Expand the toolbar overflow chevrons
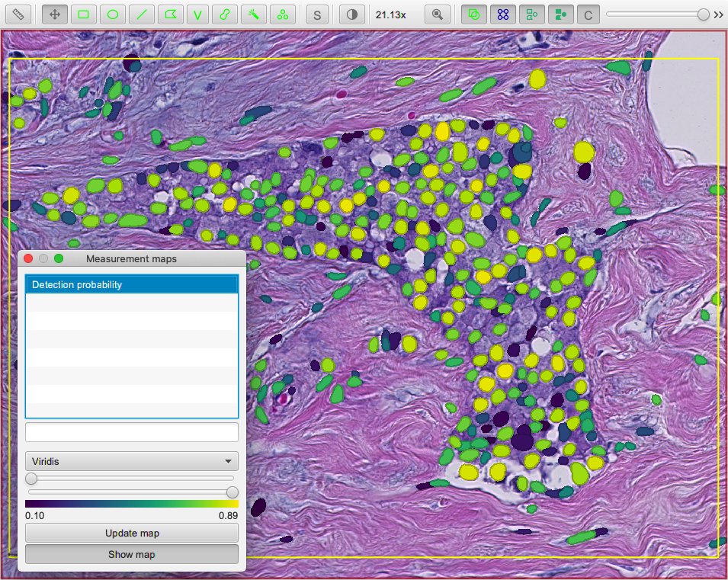The width and height of the screenshot is (728, 580). coord(718,14)
